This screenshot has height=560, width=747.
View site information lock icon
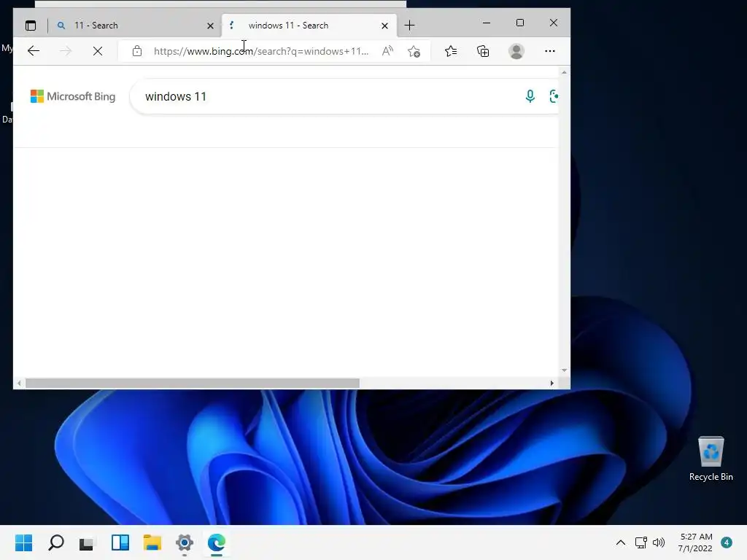tap(137, 51)
